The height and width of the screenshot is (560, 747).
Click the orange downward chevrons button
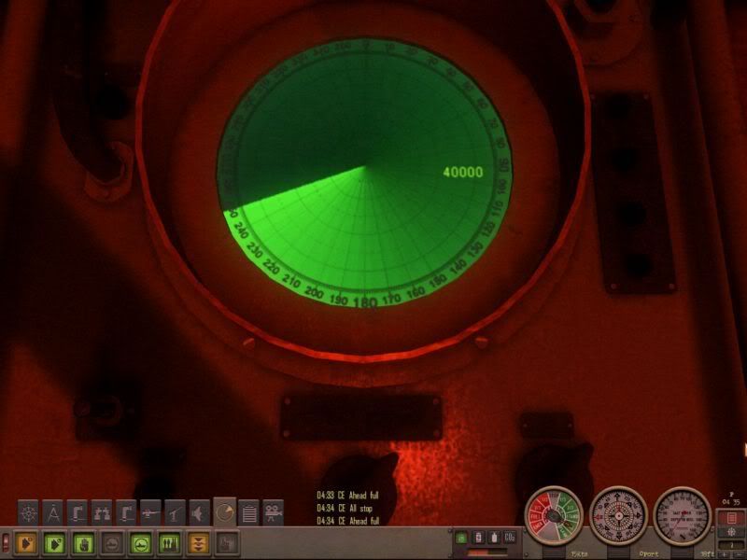[198, 543]
